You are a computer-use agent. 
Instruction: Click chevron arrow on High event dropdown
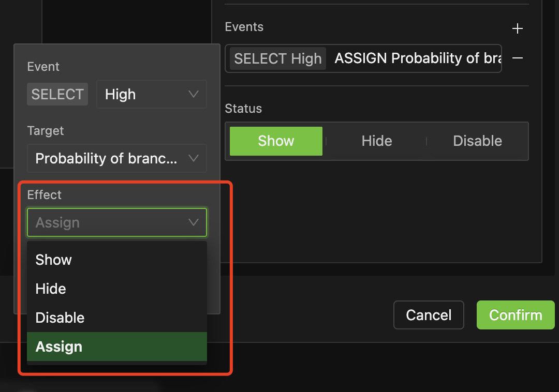click(194, 94)
